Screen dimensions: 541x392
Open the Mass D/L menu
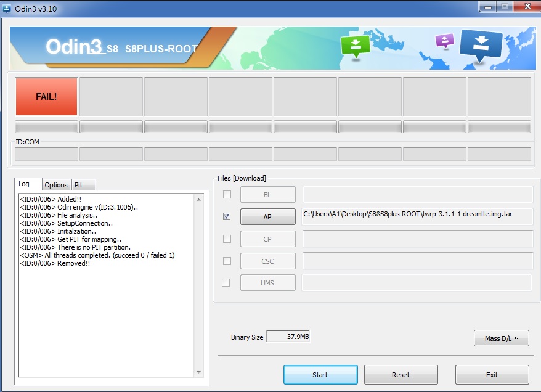[502, 338]
